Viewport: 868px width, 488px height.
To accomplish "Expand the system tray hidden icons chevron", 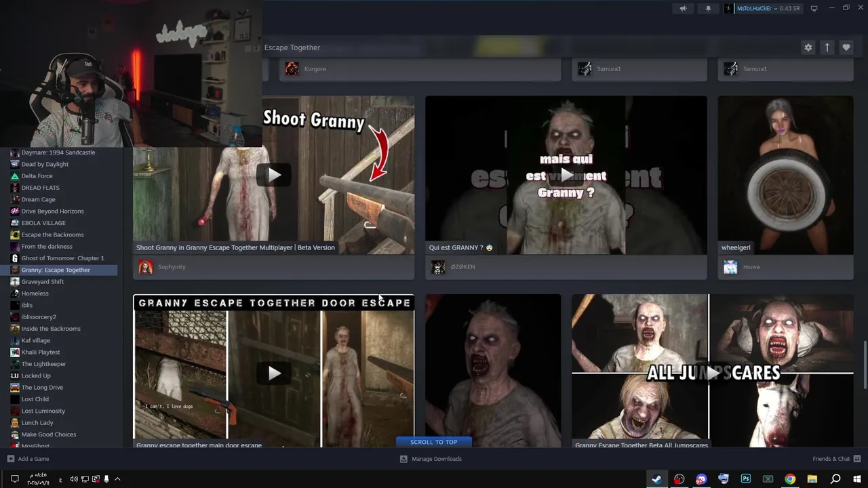I will point(117,479).
